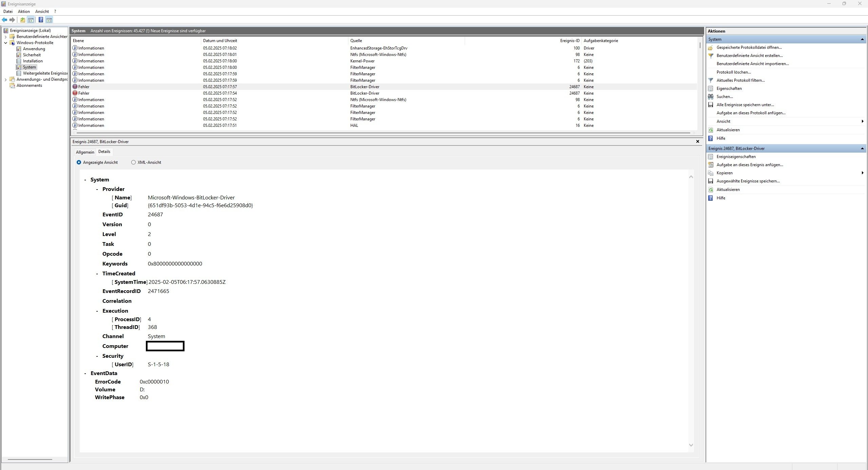
Task: Switch to the Allgemein tab
Action: (x=85, y=152)
